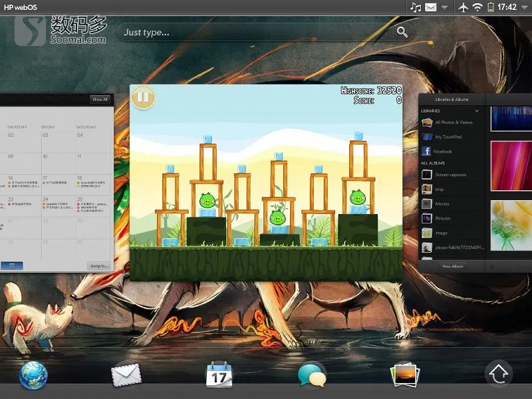Collapse the LIBRARIES section arrow in Photos
This screenshot has width=532, height=399.
(x=477, y=111)
